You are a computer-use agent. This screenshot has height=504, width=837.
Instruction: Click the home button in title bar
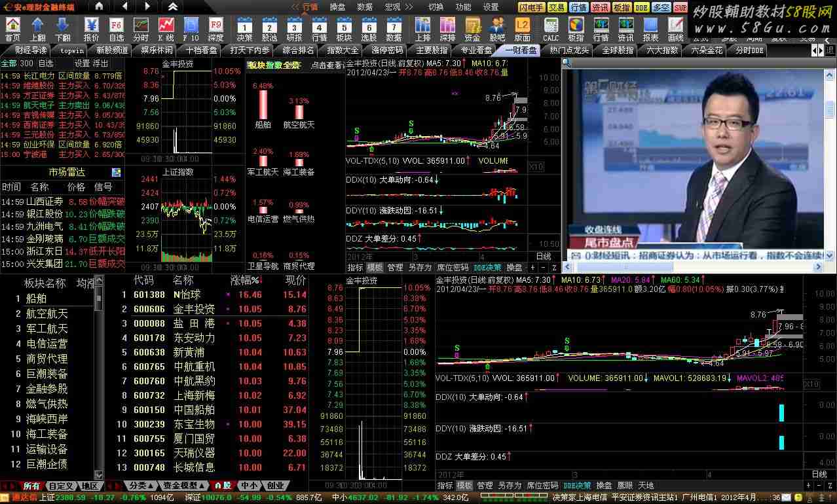99,7
